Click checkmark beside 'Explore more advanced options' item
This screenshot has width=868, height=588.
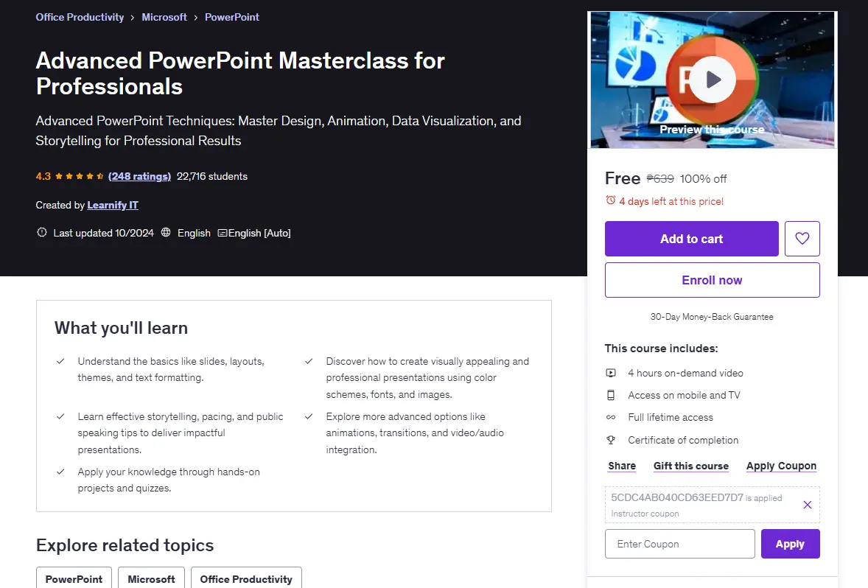[309, 416]
